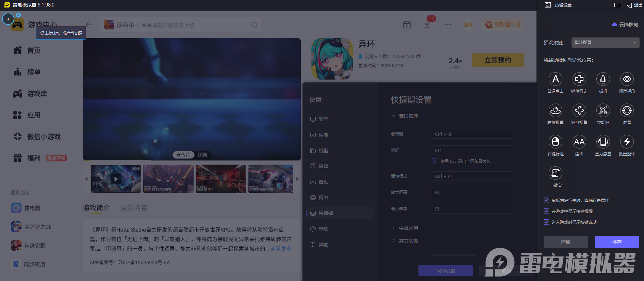
Task: Select the 重力感应 gravity sensor icon
Action: [x=603, y=142]
